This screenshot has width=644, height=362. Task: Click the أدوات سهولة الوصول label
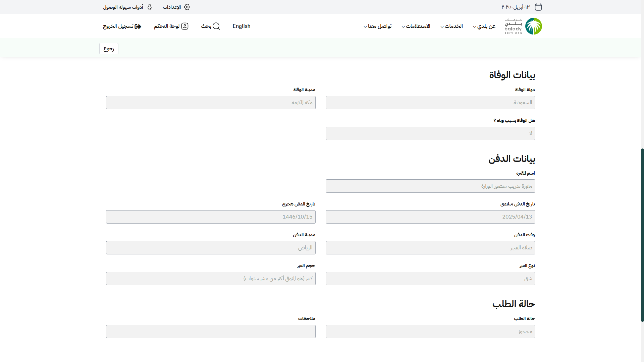pos(123,7)
